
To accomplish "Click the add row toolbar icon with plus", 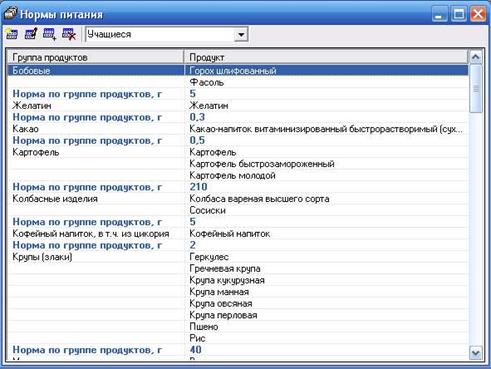I will click(x=50, y=34).
